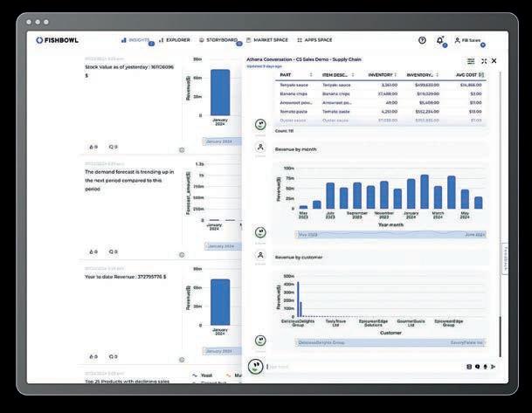Open the Feedback side tab
The height and width of the screenshot is (413, 532).
[x=505, y=258]
